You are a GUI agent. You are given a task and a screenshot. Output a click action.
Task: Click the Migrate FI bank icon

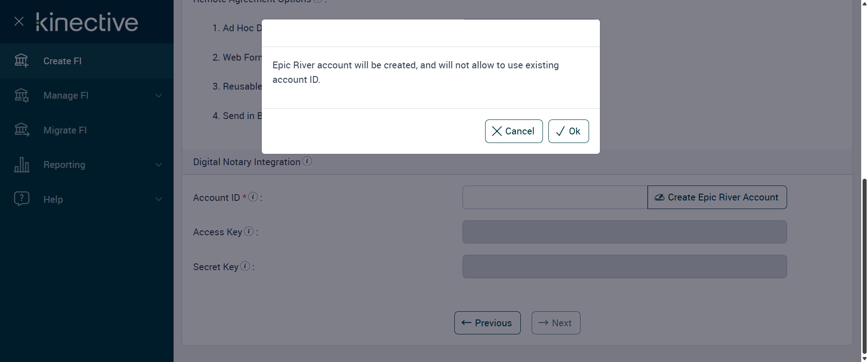pyautogui.click(x=21, y=130)
